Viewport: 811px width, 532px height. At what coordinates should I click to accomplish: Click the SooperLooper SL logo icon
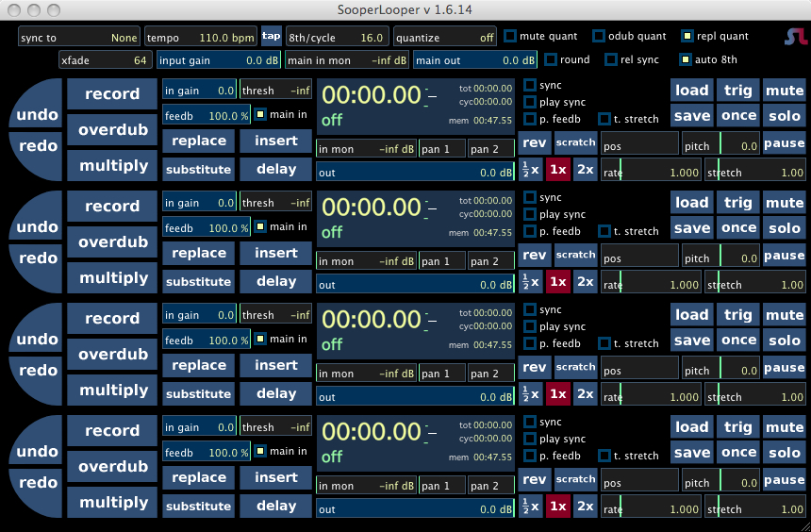point(794,37)
